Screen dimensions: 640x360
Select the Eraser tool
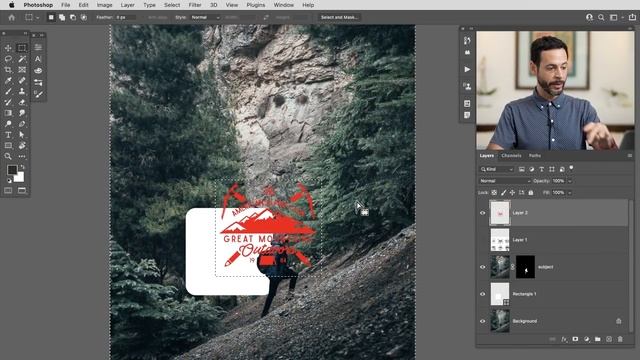(22, 102)
